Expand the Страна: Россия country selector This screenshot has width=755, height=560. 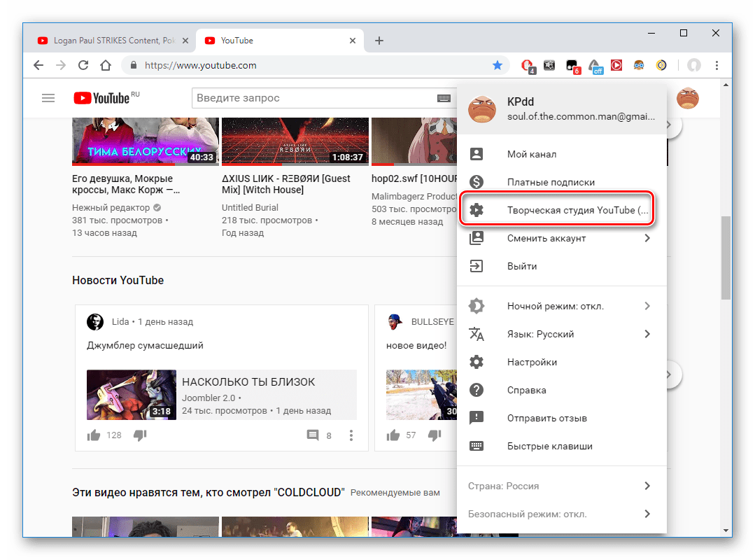[x=504, y=486]
